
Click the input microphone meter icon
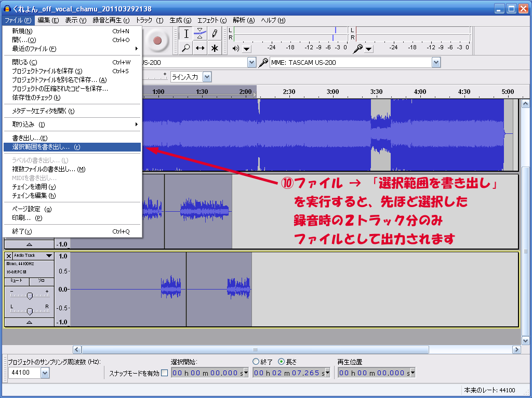(357, 49)
